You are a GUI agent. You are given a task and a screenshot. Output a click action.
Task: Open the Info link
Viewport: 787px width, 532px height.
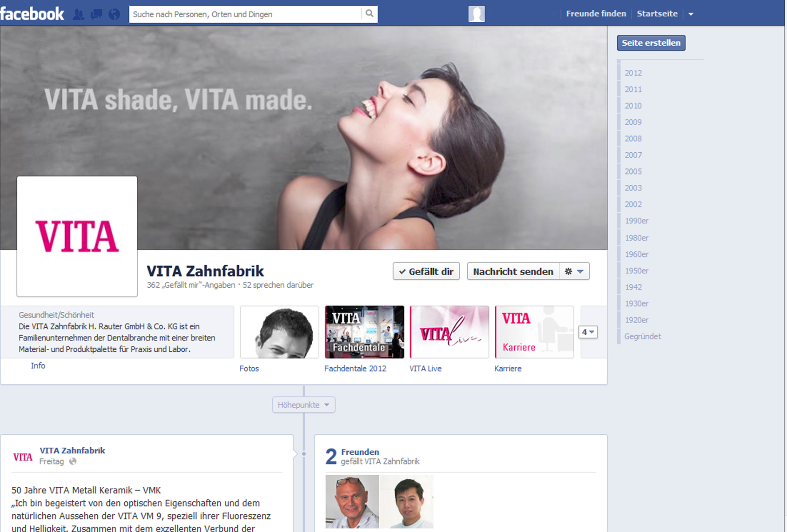tap(38, 365)
